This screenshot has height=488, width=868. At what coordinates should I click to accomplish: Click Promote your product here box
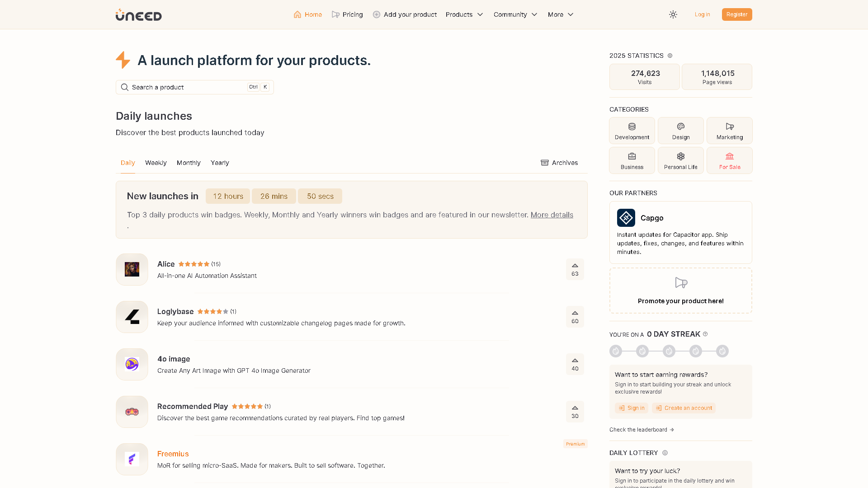681,291
